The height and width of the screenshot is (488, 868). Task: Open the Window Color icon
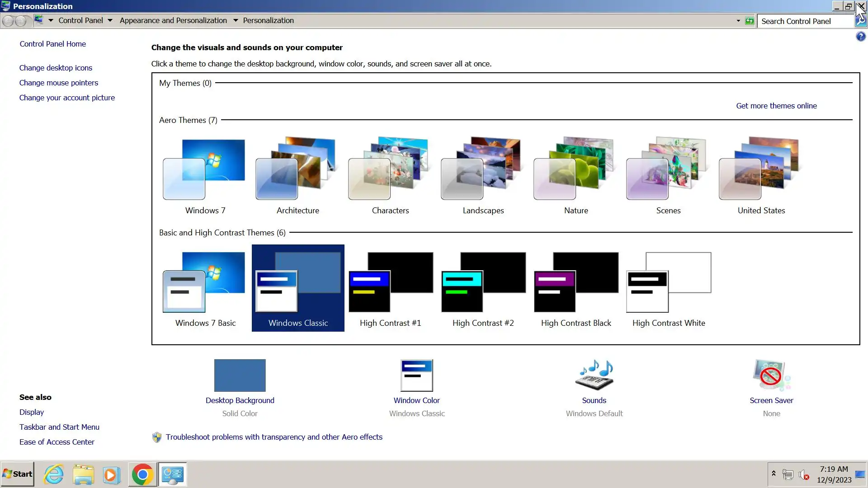pyautogui.click(x=416, y=375)
